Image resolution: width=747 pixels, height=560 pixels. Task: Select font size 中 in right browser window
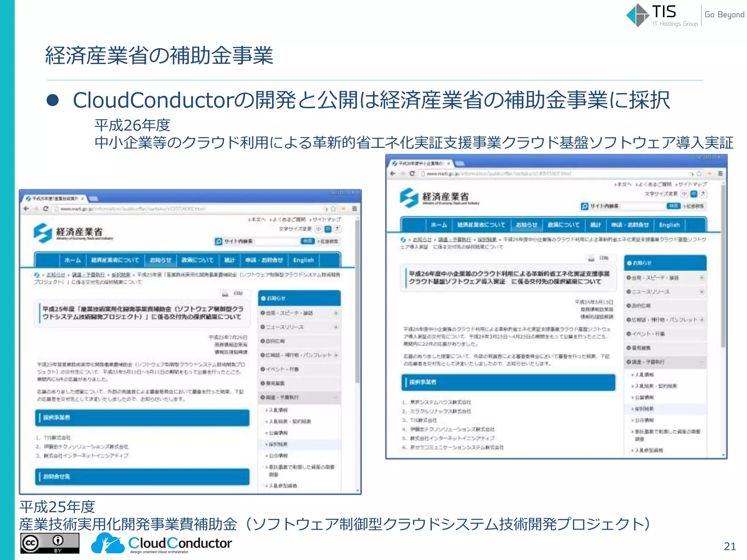(x=694, y=194)
